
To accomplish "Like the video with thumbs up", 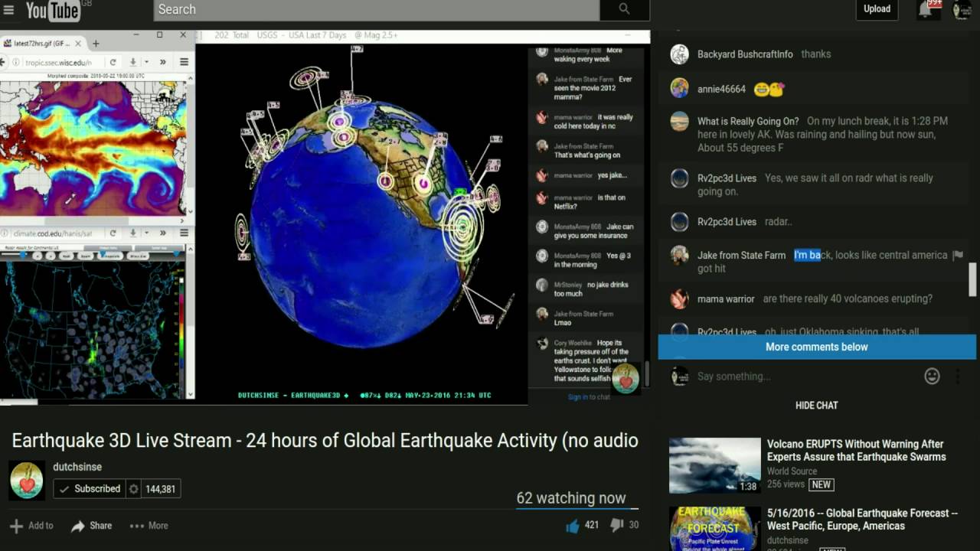I will (572, 525).
